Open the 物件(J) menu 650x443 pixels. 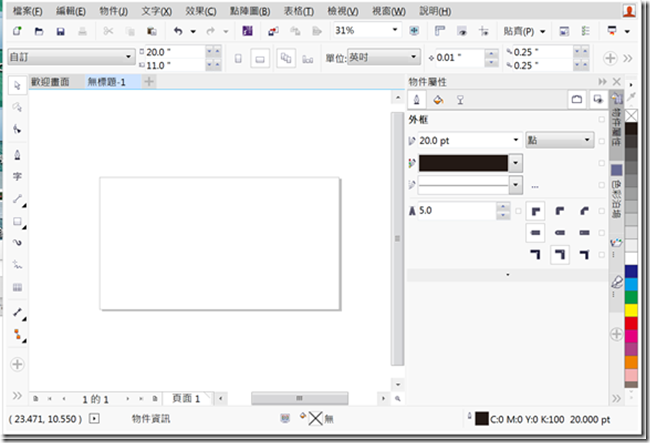tap(114, 11)
